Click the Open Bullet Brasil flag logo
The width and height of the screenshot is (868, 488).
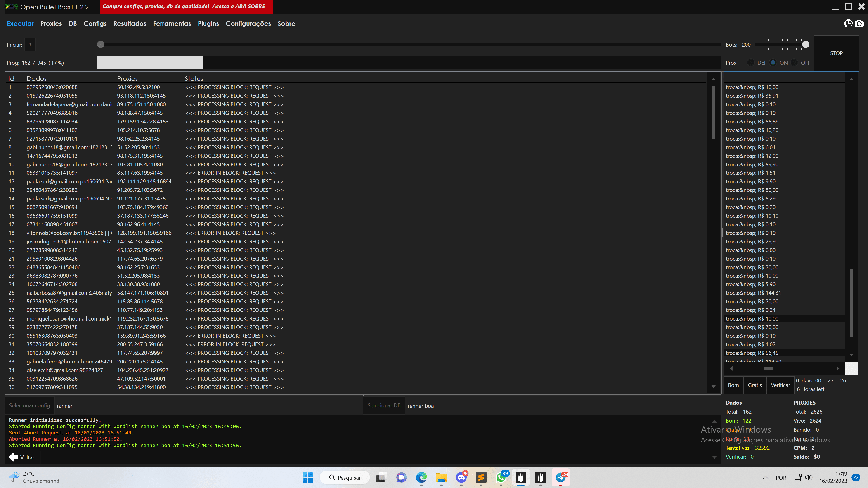[x=11, y=7]
